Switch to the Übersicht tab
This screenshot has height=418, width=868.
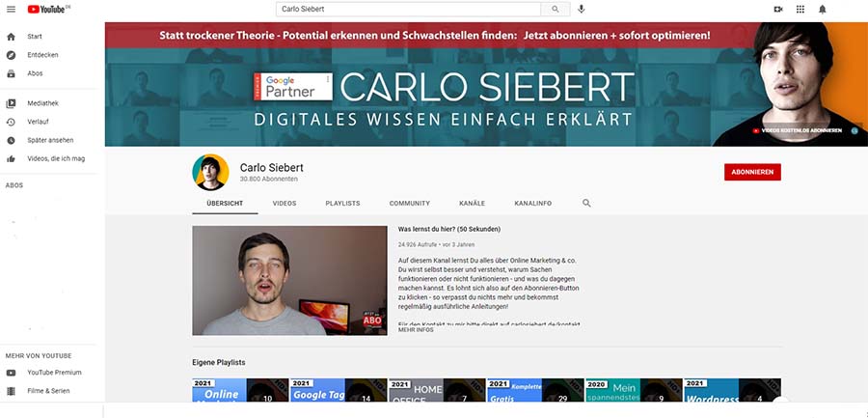pos(225,204)
